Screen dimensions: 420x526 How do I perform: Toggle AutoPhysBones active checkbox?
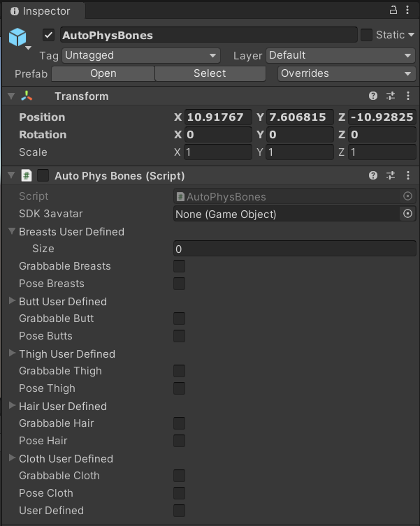click(49, 35)
